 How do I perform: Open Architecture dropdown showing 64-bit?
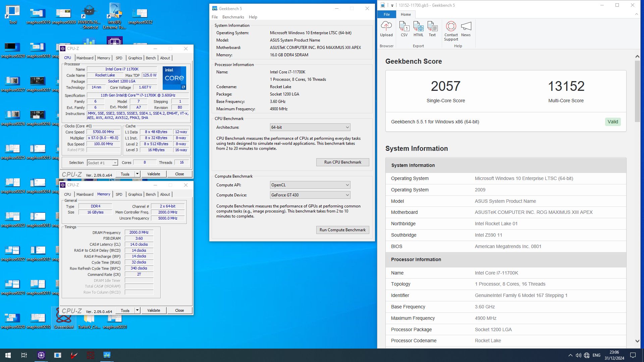[310, 127]
